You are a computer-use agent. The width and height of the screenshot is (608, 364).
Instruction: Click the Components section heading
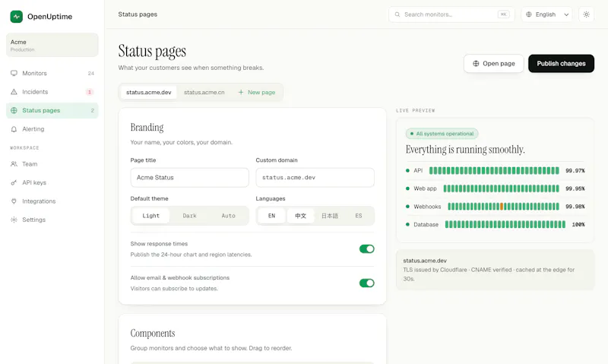coord(153,334)
